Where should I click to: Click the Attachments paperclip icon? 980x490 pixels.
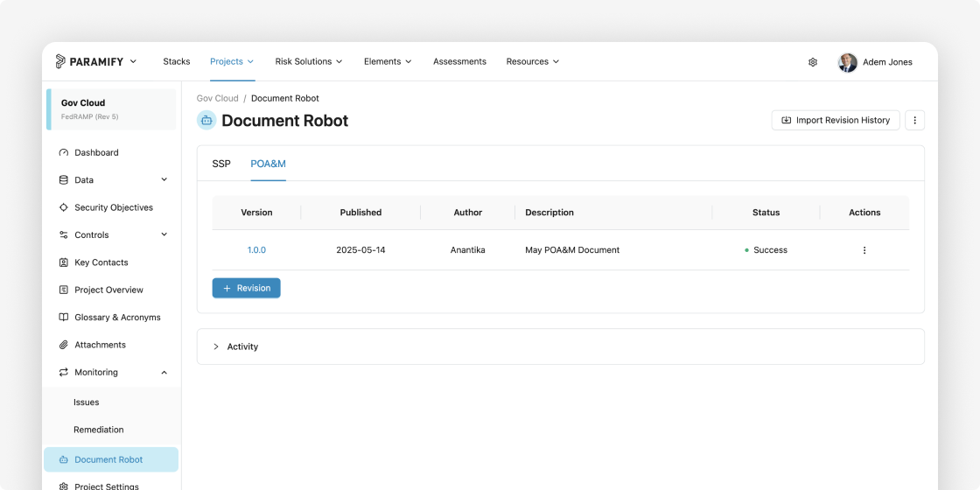tap(63, 345)
